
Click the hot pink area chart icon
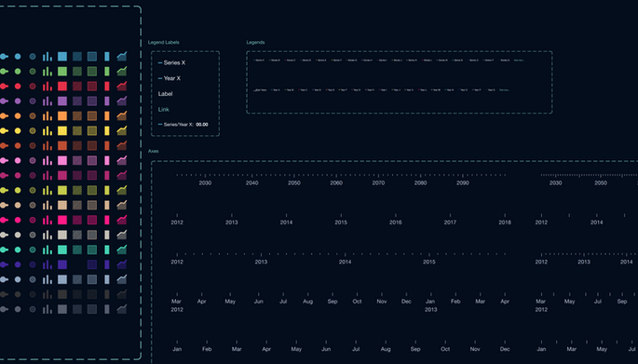122,220
